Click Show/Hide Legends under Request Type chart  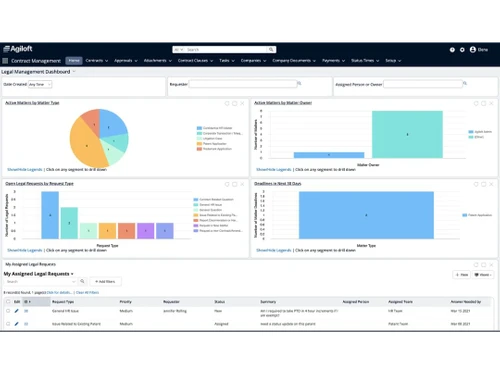(25, 250)
